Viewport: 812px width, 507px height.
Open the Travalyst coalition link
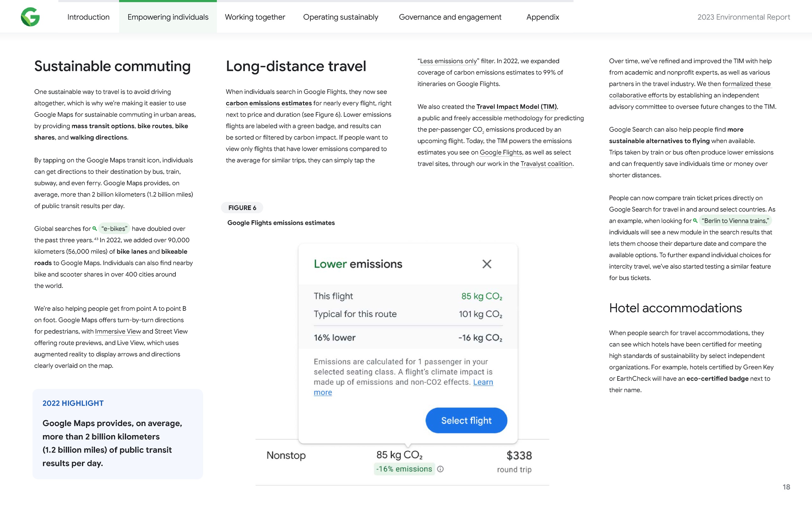coord(546,164)
